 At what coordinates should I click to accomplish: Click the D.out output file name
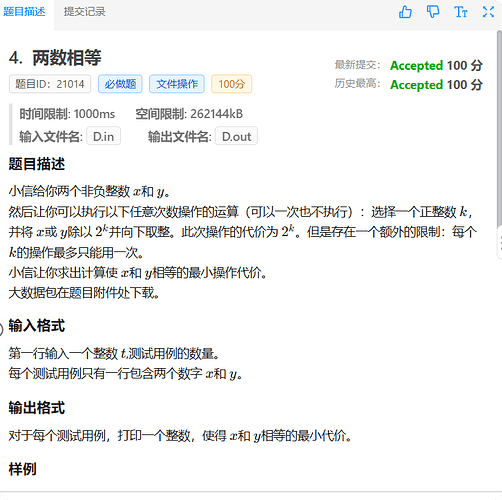tap(237, 136)
